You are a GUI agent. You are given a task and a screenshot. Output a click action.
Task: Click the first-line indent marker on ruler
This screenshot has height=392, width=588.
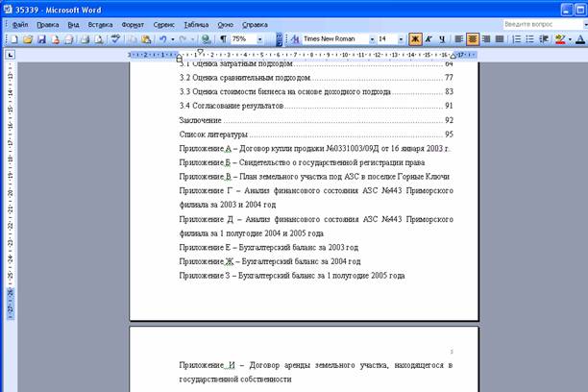[x=200, y=52]
